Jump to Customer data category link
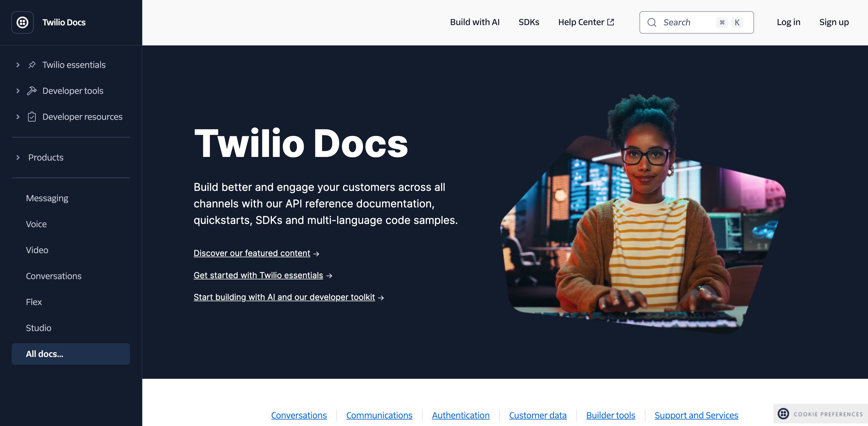 (x=538, y=415)
